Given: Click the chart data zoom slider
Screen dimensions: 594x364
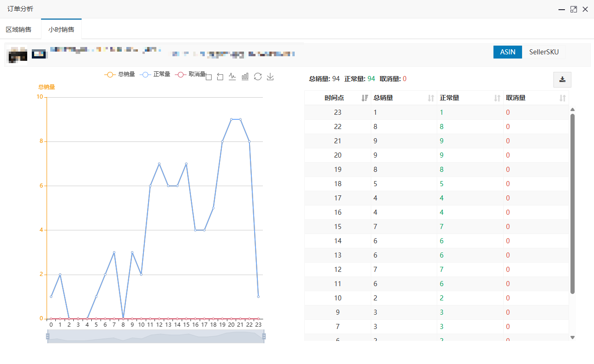Looking at the screenshot, I should pyautogui.click(x=155, y=336).
